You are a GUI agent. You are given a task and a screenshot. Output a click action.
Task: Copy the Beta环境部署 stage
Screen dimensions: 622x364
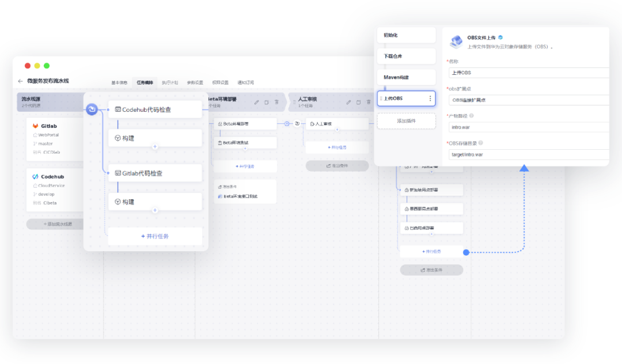[x=267, y=103]
